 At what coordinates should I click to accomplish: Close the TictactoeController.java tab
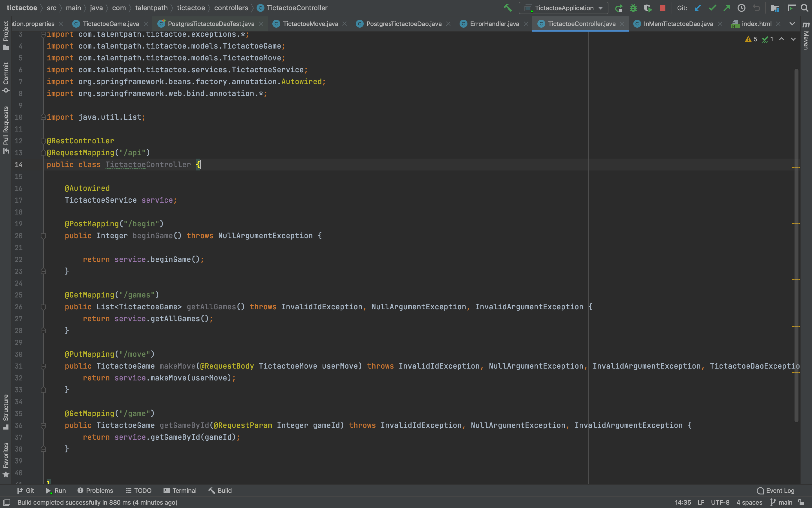(622, 23)
